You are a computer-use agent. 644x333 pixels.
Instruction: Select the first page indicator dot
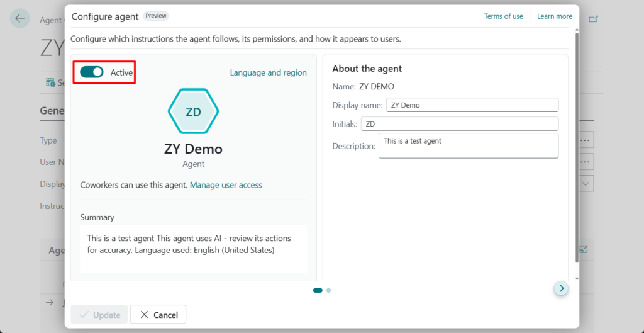point(318,290)
